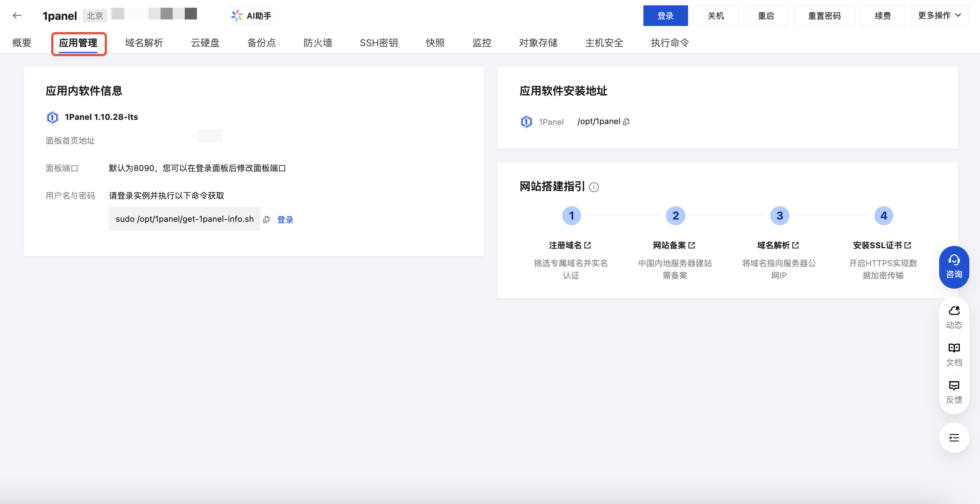Click step 1 circle in website guide
The image size is (980, 504).
click(x=572, y=216)
